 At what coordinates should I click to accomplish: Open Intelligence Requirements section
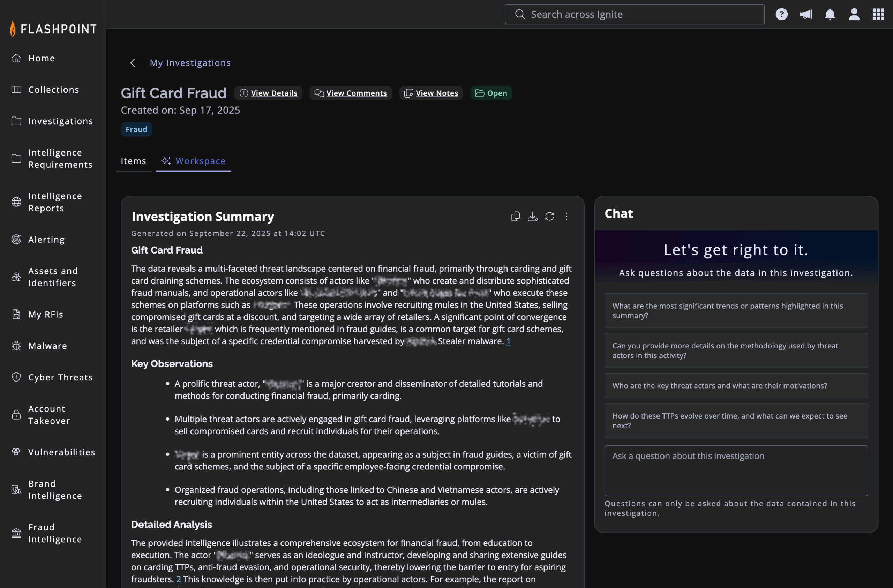coord(60,159)
